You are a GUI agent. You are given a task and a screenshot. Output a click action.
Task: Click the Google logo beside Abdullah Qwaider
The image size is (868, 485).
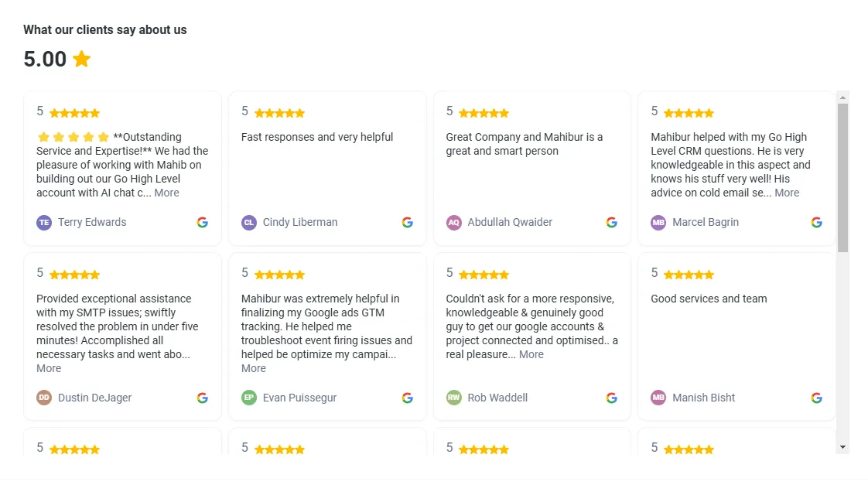[612, 222]
